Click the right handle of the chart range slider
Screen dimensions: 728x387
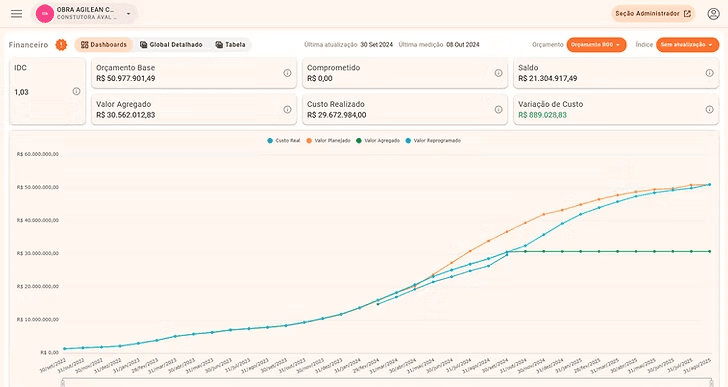[712, 382]
